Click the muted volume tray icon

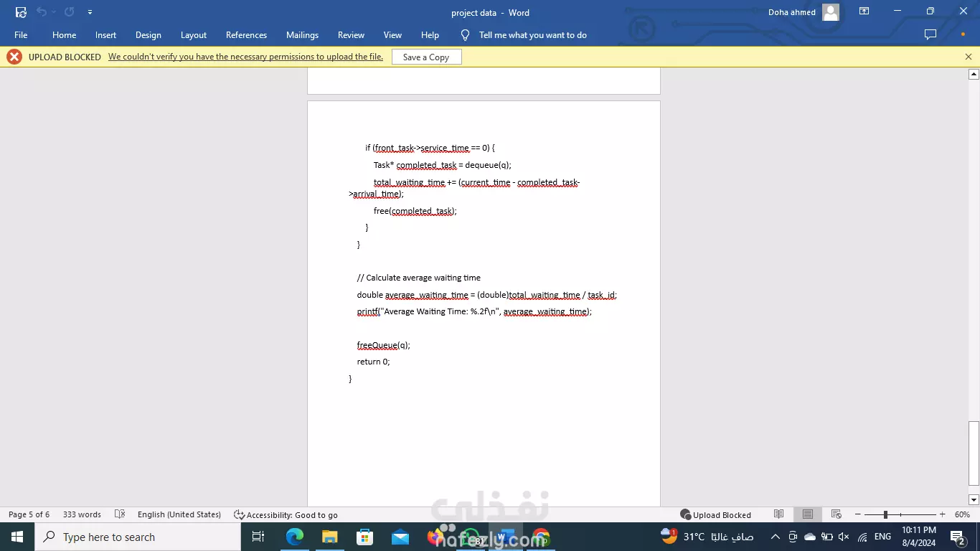point(844,537)
